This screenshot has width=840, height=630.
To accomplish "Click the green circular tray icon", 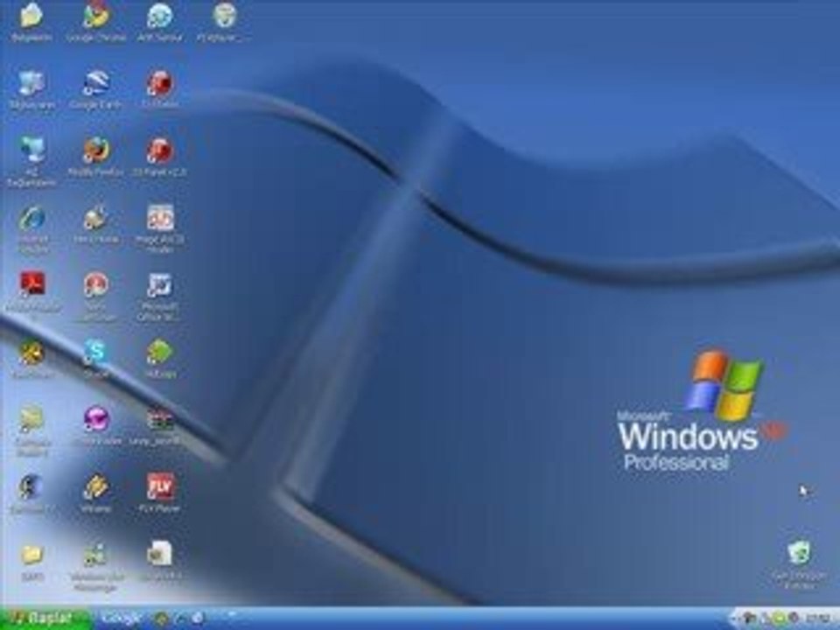I will point(780,619).
